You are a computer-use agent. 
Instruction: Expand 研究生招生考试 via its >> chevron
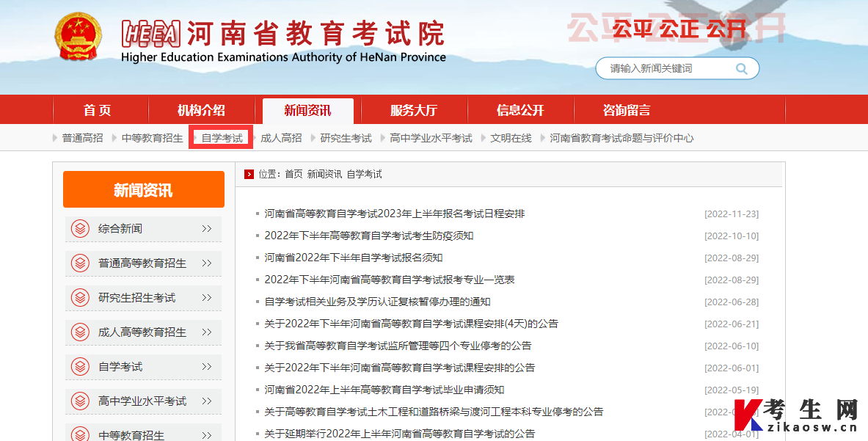click(x=206, y=298)
